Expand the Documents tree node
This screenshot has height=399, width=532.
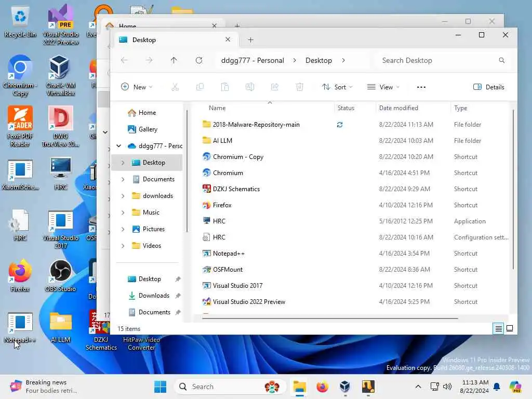123,179
